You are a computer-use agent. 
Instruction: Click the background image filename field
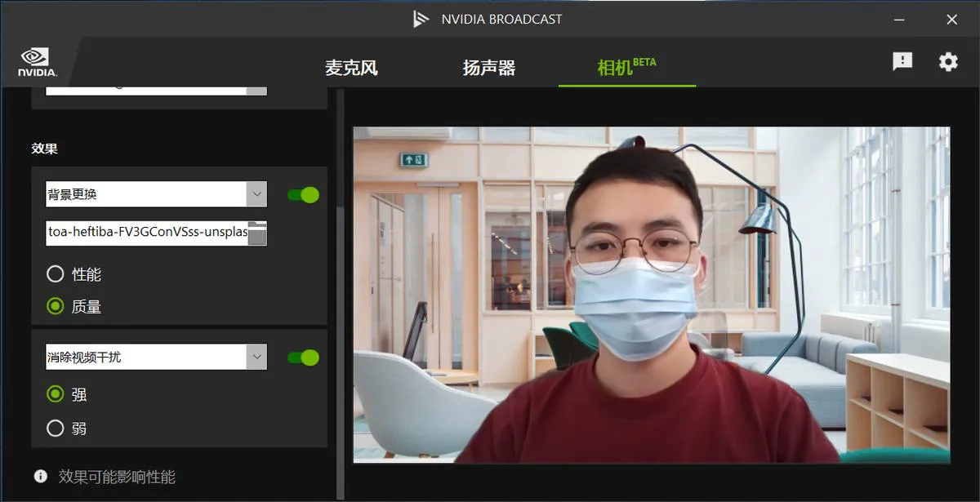[147, 233]
